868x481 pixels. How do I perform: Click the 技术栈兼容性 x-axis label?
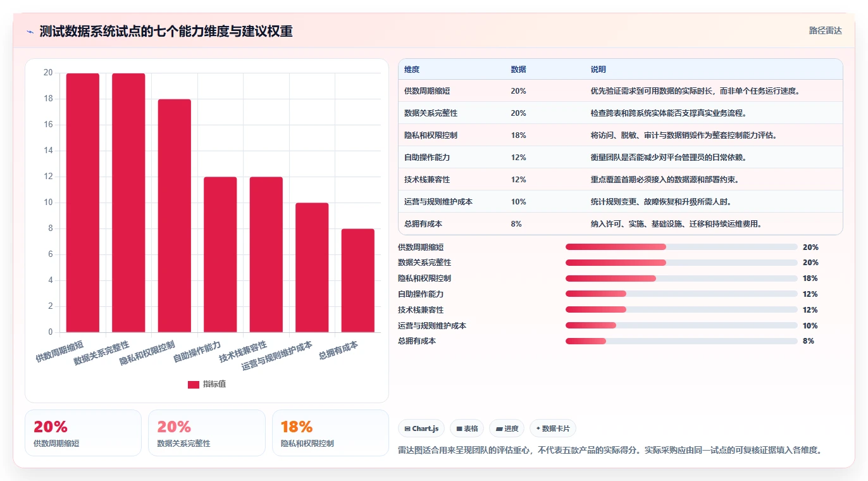click(x=243, y=351)
